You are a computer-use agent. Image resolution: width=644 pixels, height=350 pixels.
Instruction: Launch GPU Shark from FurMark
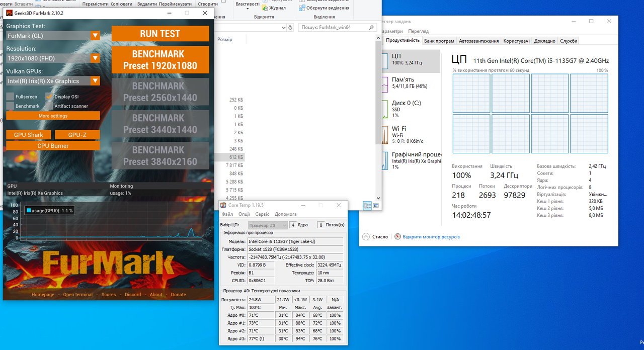pyautogui.click(x=29, y=135)
